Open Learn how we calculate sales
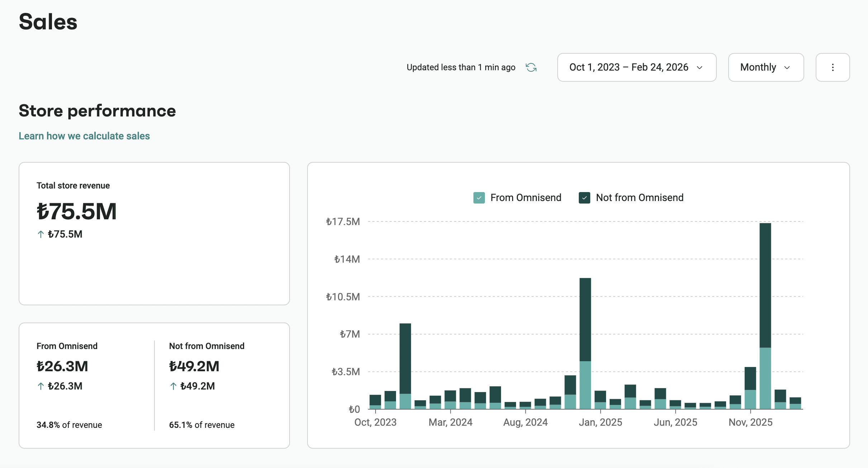868x468 pixels. pyautogui.click(x=84, y=136)
